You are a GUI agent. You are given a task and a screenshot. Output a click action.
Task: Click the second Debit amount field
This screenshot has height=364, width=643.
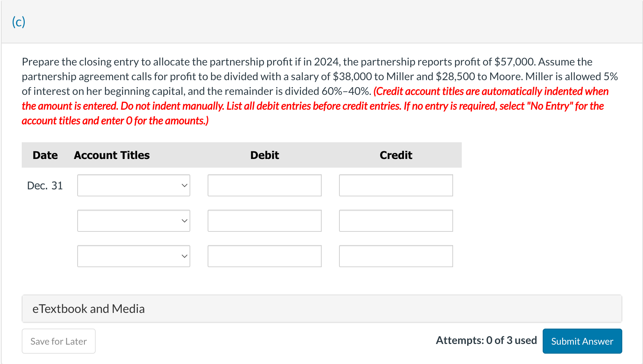264,221
